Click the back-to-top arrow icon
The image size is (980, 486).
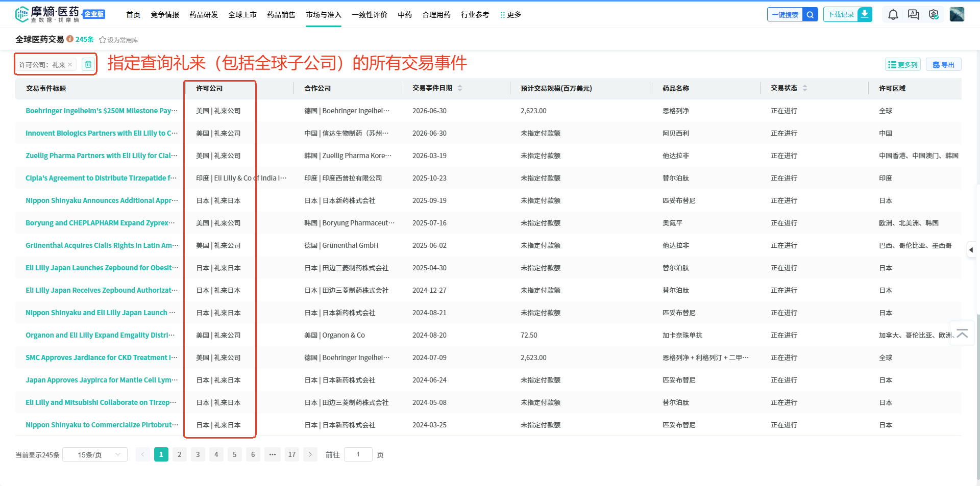pyautogui.click(x=962, y=334)
